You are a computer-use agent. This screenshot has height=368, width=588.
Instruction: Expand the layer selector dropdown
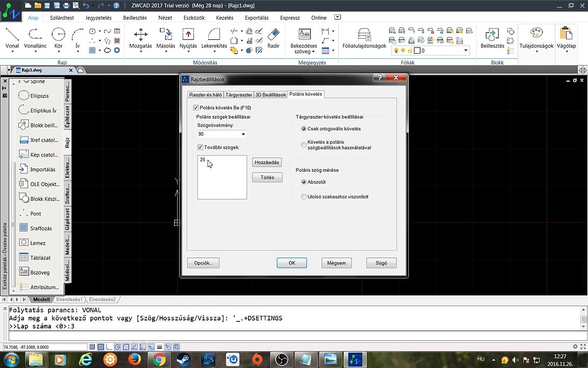(x=465, y=50)
